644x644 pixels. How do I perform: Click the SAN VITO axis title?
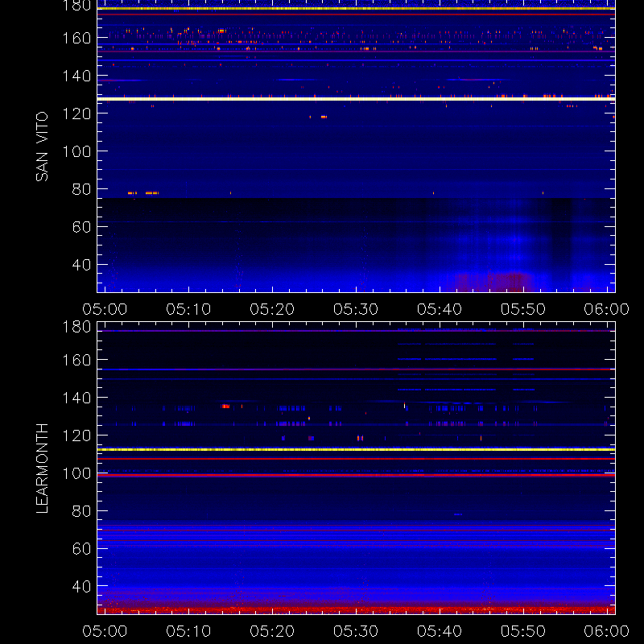click(43, 147)
